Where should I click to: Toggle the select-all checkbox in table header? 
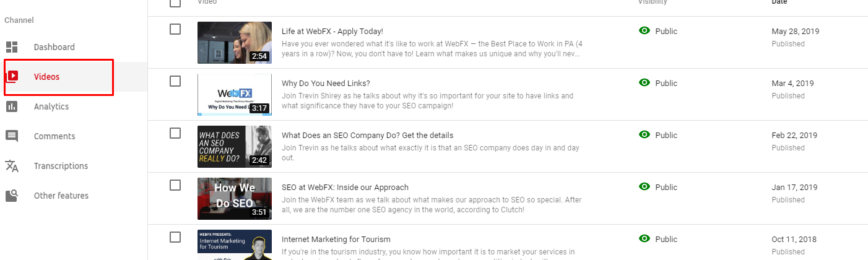[x=175, y=2]
